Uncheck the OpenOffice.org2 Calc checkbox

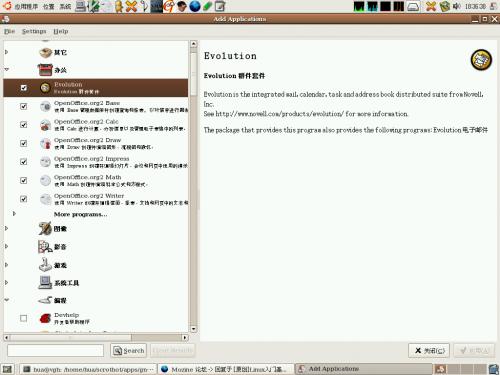click(x=23, y=125)
